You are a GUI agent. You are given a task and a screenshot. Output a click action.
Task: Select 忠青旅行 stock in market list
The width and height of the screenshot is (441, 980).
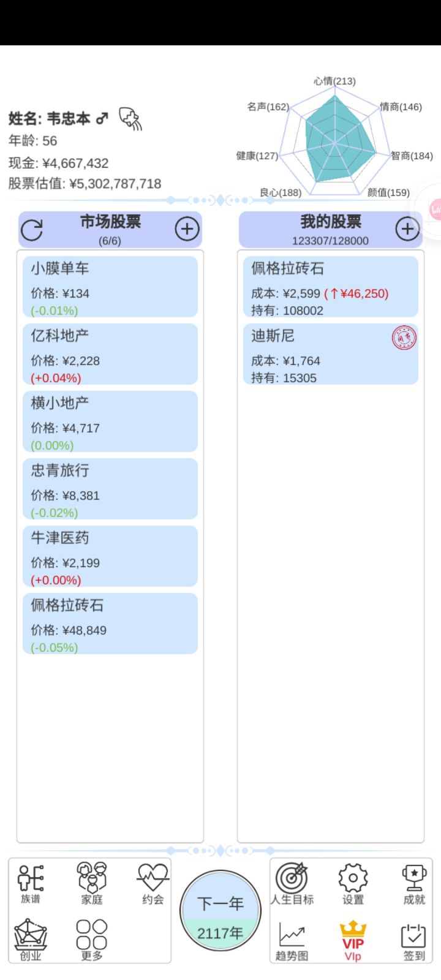point(110,489)
